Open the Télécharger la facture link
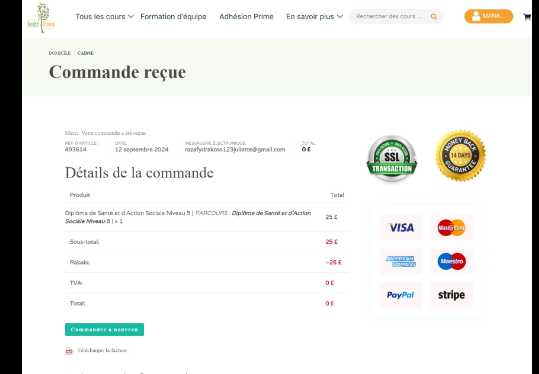 click(102, 350)
